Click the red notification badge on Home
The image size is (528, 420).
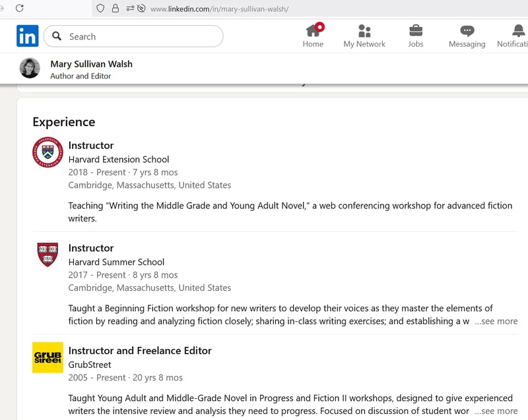319,27
